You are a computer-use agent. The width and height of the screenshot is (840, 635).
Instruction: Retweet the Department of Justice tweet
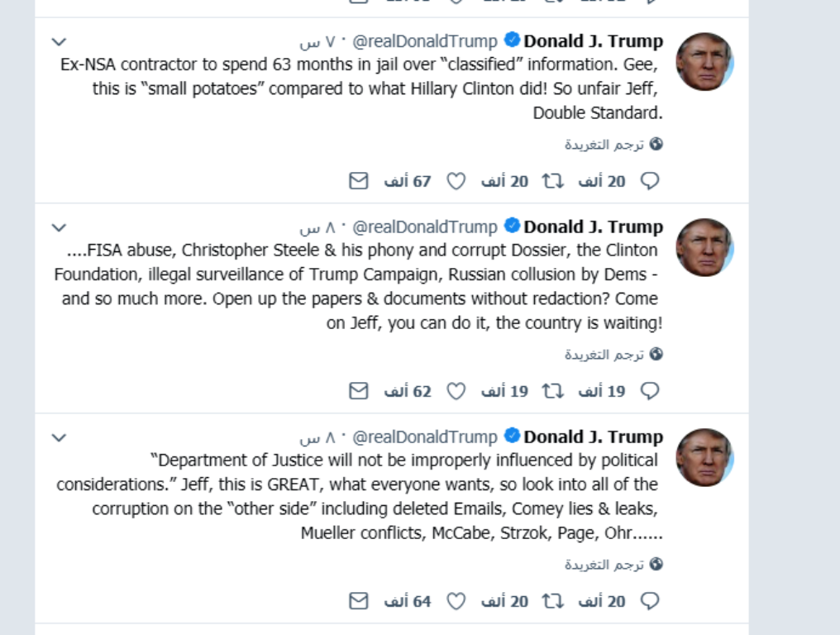[552, 601]
